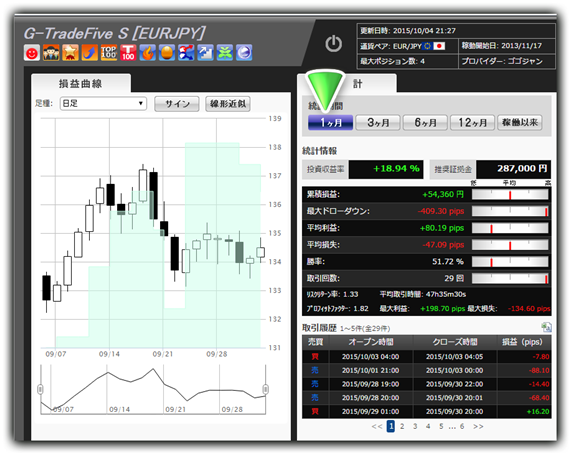Click the red T 100 badge icon
The image size is (571, 455).
pyautogui.click(x=128, y=53)
